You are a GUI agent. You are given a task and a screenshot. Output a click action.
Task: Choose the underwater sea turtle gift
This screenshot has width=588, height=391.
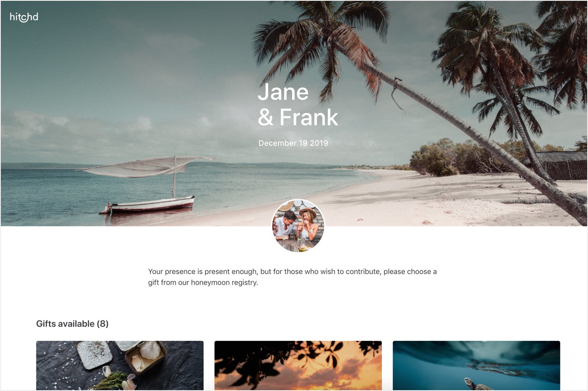click(x=476, y=365)
